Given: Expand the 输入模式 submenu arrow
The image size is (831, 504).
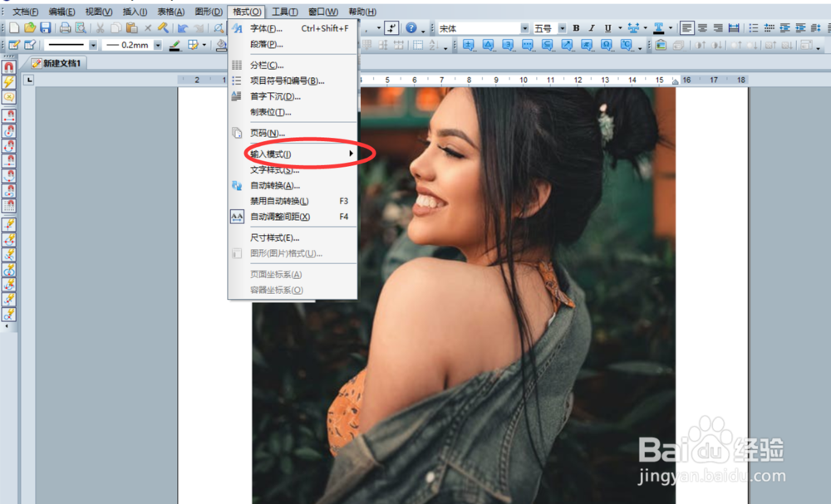Looking at the screenshot, I should coord(351,154).
